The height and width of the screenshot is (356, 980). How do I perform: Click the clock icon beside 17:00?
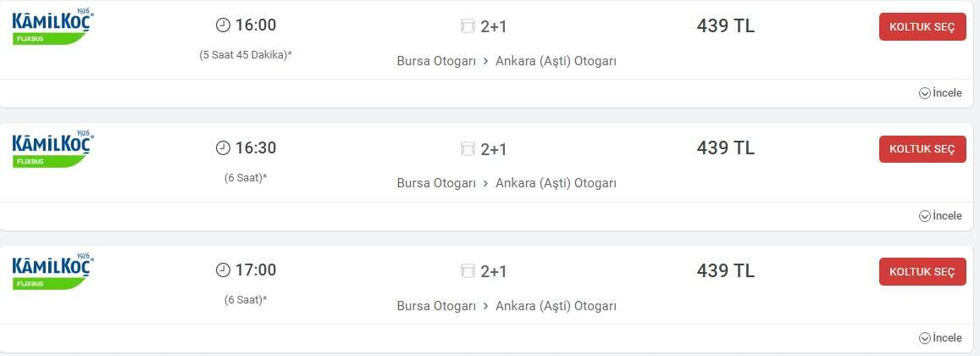tap(223, 270)
